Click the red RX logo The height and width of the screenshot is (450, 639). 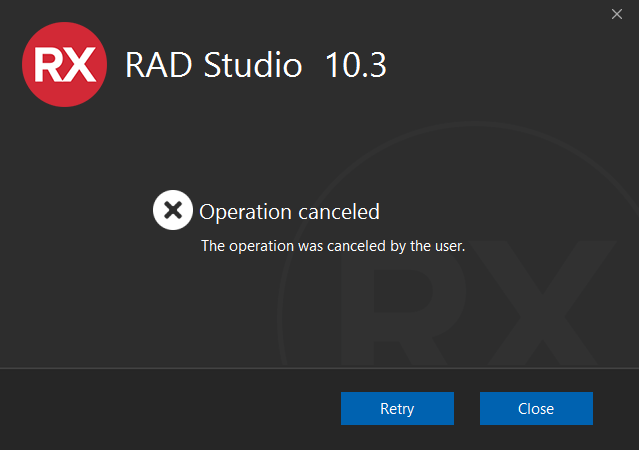64,64
